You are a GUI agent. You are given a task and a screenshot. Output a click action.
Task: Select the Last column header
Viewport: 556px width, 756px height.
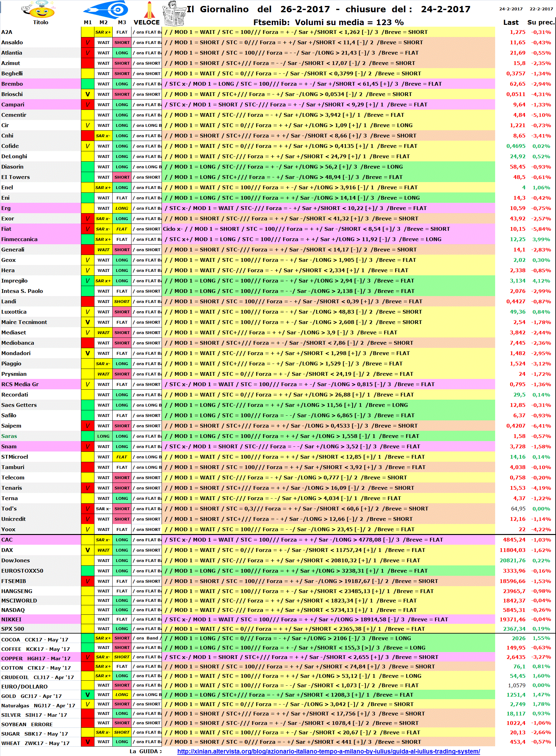tap(511, 22)
